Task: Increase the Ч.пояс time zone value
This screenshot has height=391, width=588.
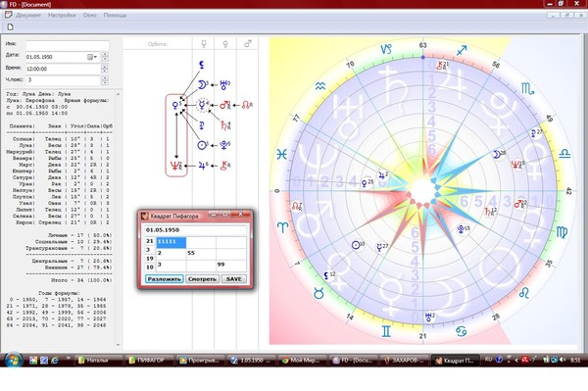Action: coord(105,77)
